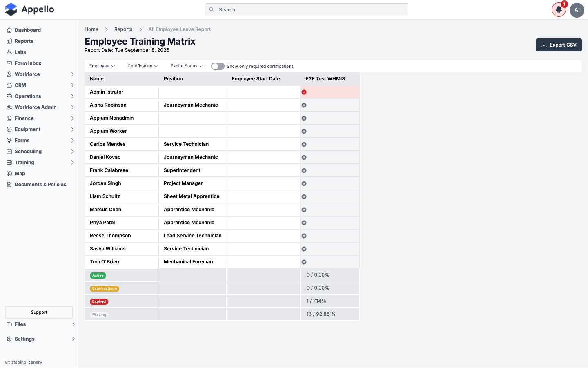This screenshot has height=375, width=588.
Task: Open the notifications bell
Action: [559, 10]
